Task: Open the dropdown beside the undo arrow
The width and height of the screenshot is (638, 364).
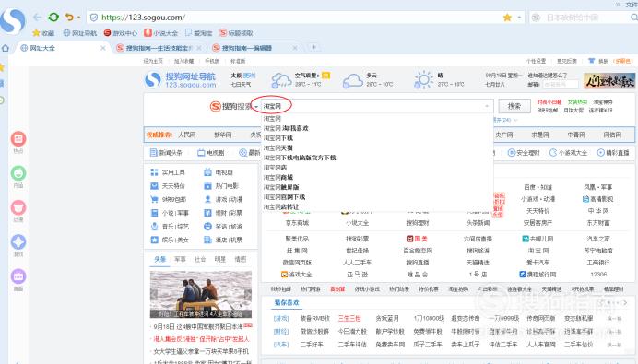Action: point(78,18)
